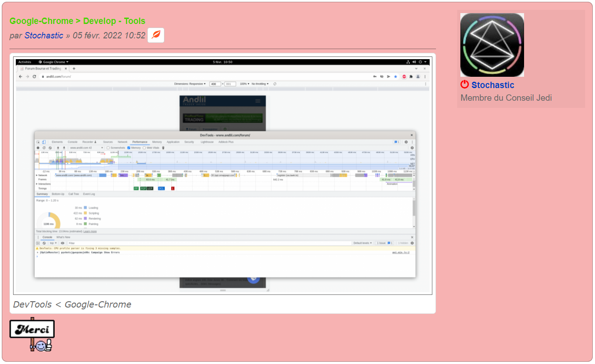Click the caption "DevTools < Google-Chrome"
Viewport: 595px width, 364px height.
(x=72, y=304)
